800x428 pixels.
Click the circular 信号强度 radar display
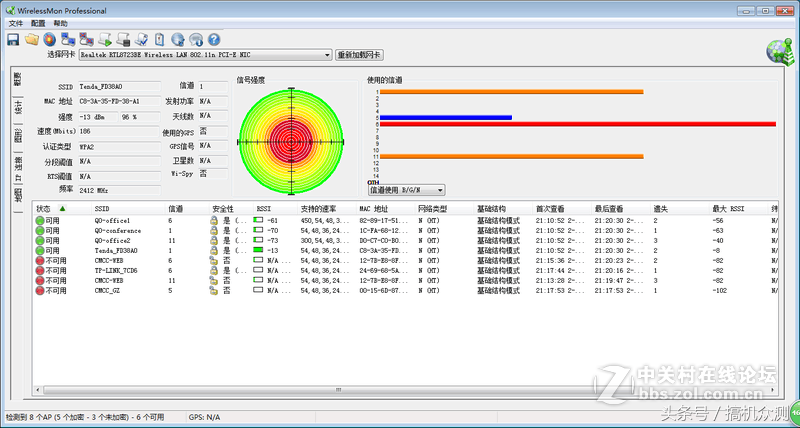291,141
